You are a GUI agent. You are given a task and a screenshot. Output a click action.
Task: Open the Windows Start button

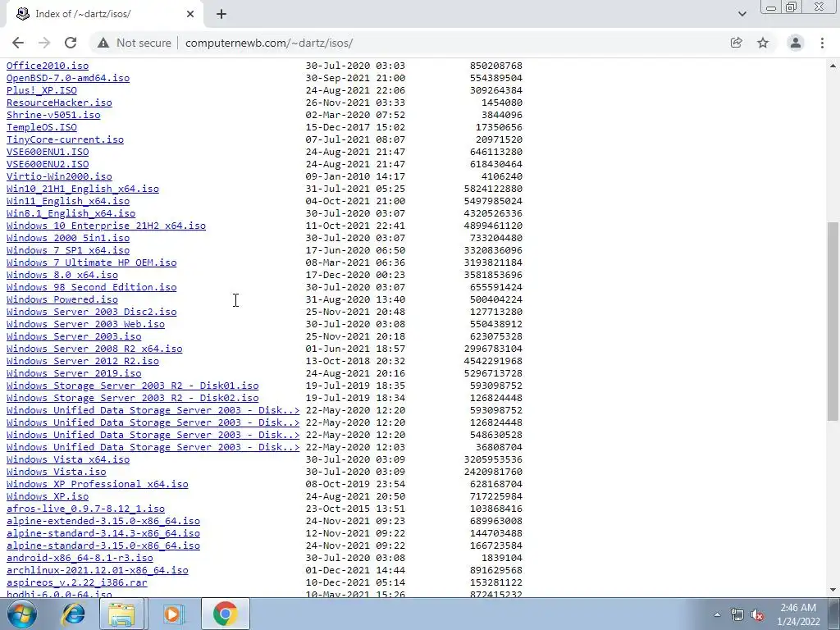click(x=21, y=614)
